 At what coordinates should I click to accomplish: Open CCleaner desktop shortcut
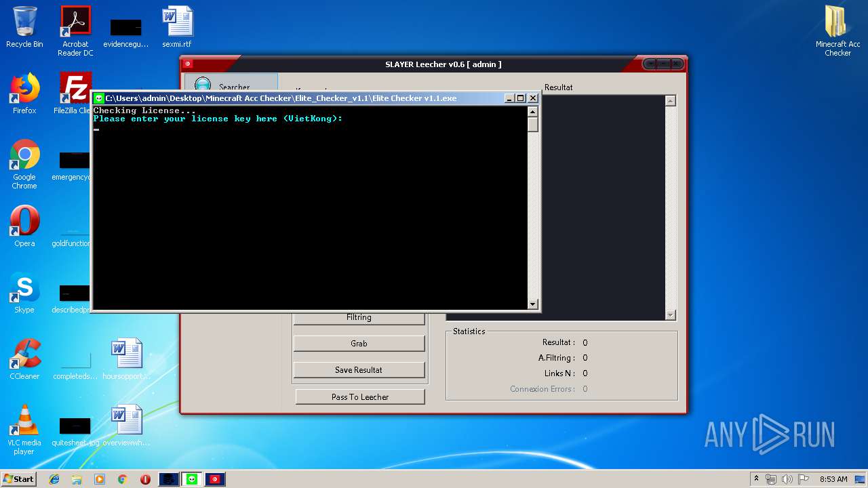[x=24, y=359]
